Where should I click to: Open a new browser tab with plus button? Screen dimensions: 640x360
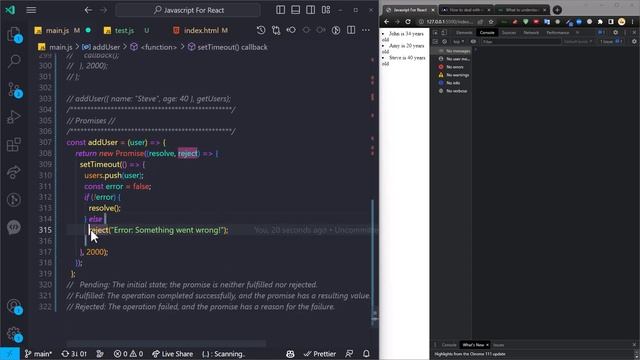point(557,10)
